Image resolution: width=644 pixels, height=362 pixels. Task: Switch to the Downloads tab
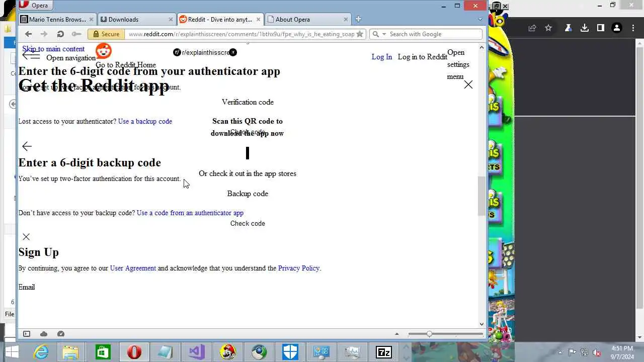coord(136,19)
